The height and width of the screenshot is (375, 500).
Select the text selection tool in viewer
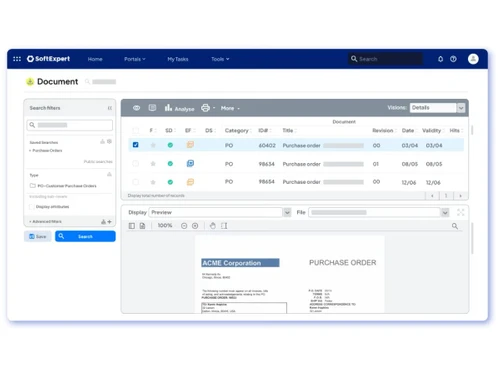coord(224,226)
